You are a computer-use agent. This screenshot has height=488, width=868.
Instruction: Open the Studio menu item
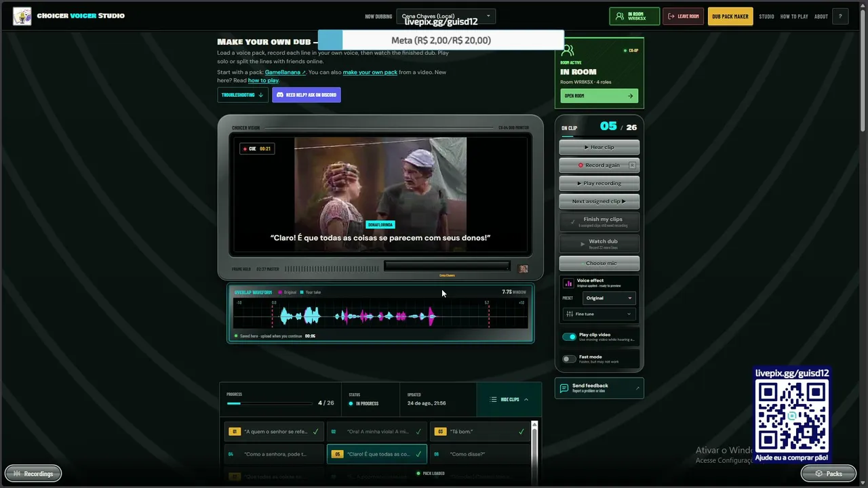pyautogui.click(x=766, y=16)
